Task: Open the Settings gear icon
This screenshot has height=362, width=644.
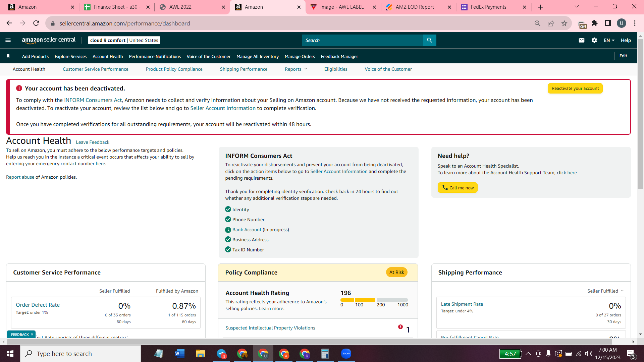Action: pyautogui.click(x=594, y=40)
